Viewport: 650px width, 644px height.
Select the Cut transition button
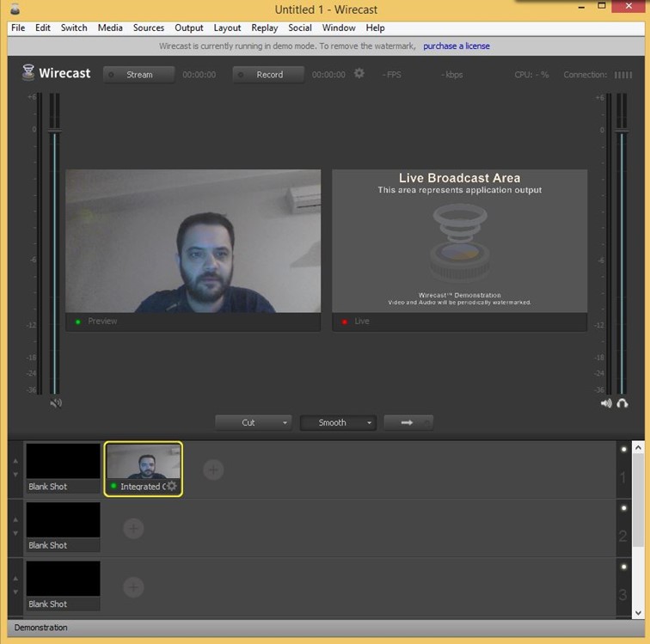(254, 422)
